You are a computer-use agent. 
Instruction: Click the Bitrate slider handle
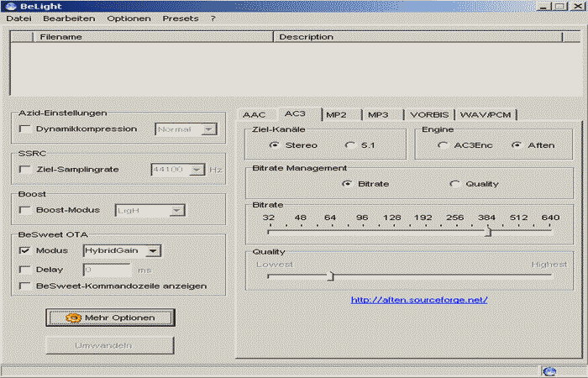pos(488,232)
